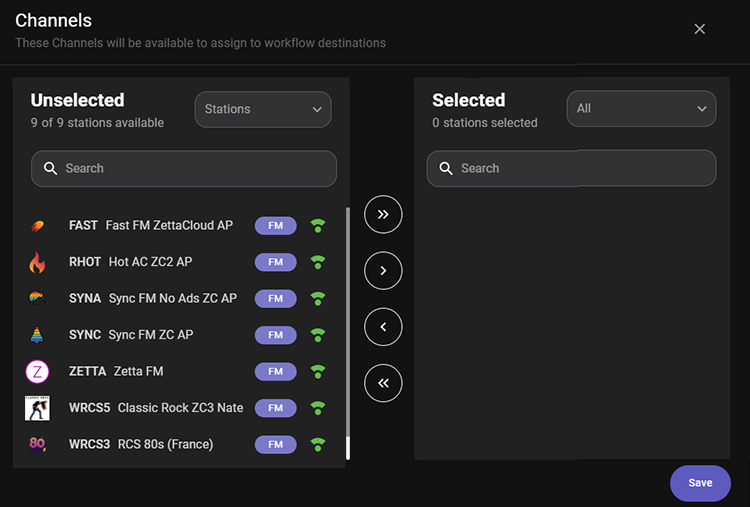
Task: Move highlighted station to Selected with right arrow
Action: tap(383, 270)
